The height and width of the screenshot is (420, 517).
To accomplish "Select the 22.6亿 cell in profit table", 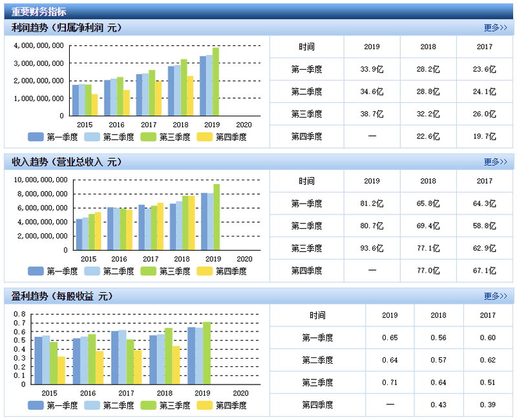I will (x=428, y=136).
